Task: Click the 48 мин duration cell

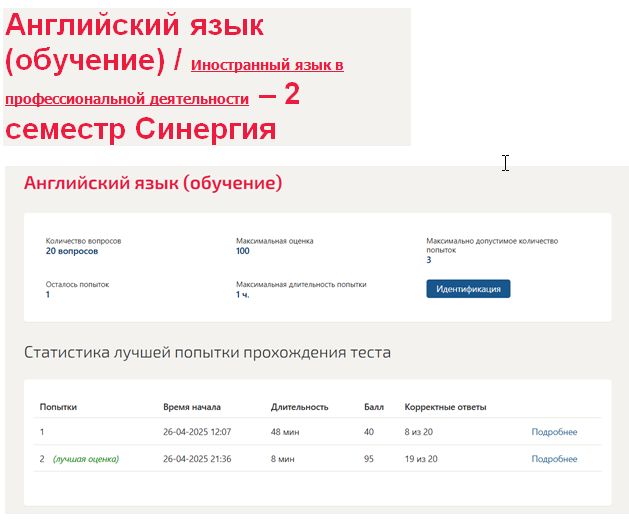Action: 285,432
